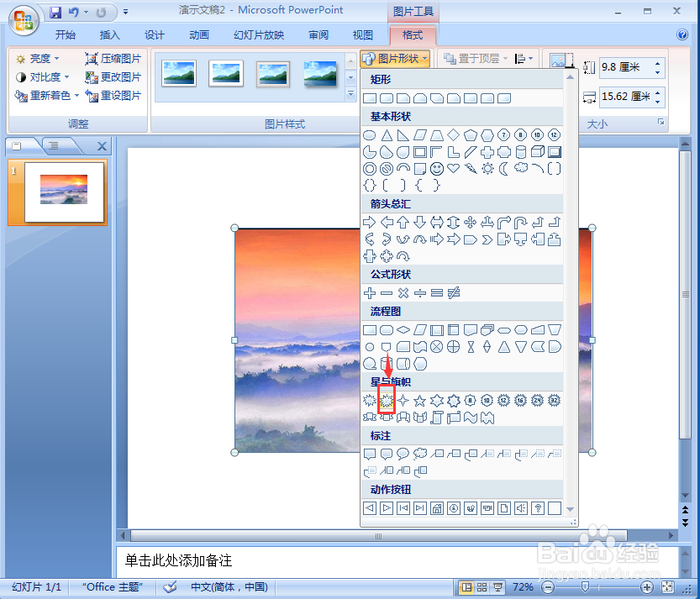This screenshot has height=599, width=700.
Task: Select the 32-point star shape
Action: pyautogui.click(x=554, y=401)
